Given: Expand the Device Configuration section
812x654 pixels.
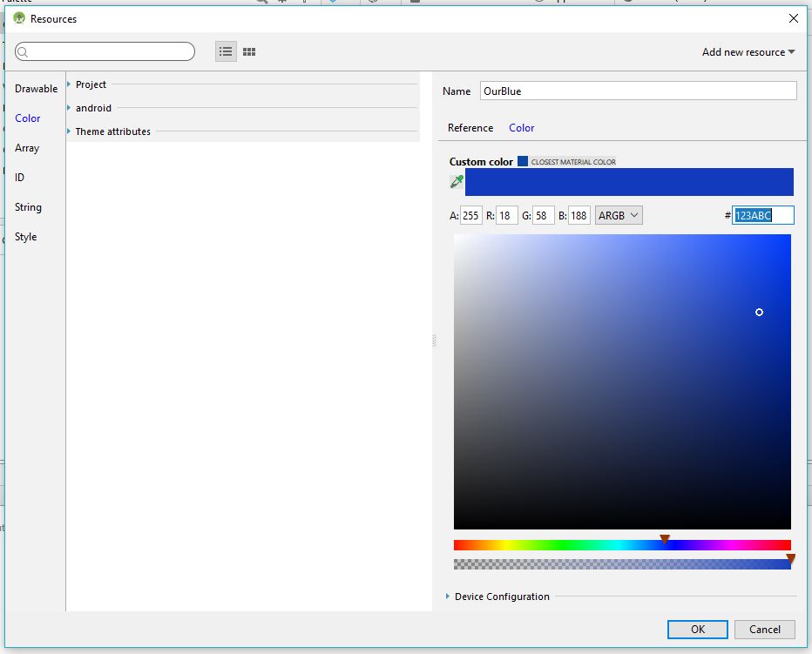Looking at the screenshot, I should coord(448,597).
